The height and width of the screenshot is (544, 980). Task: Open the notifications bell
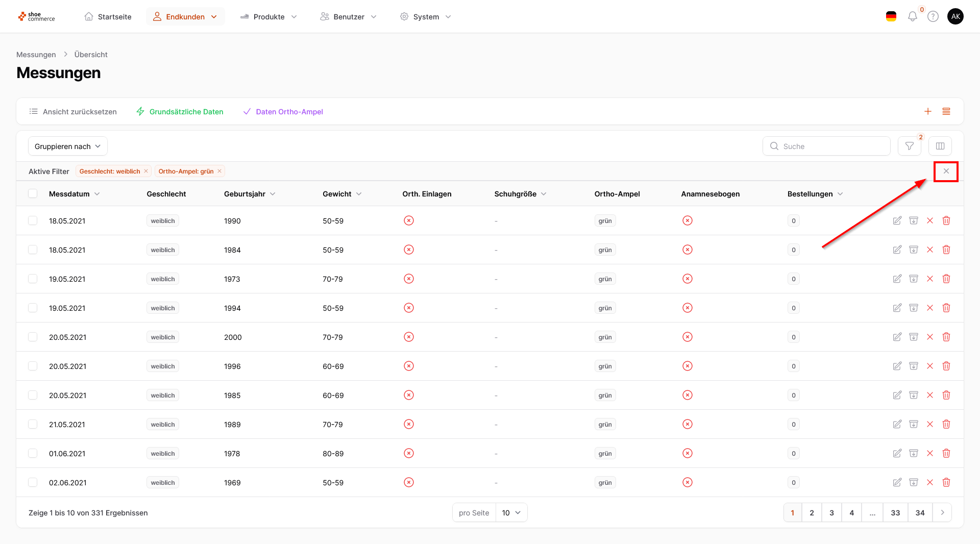coord(912,17)
